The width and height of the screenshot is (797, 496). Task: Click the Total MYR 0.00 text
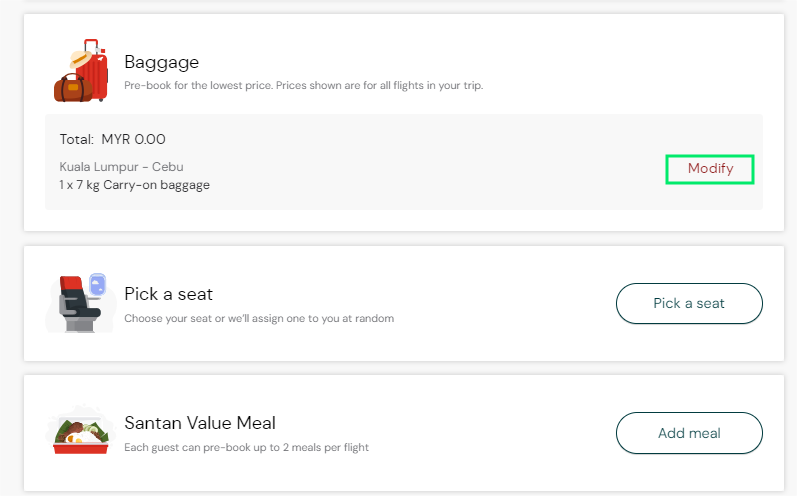pos(113,139)
